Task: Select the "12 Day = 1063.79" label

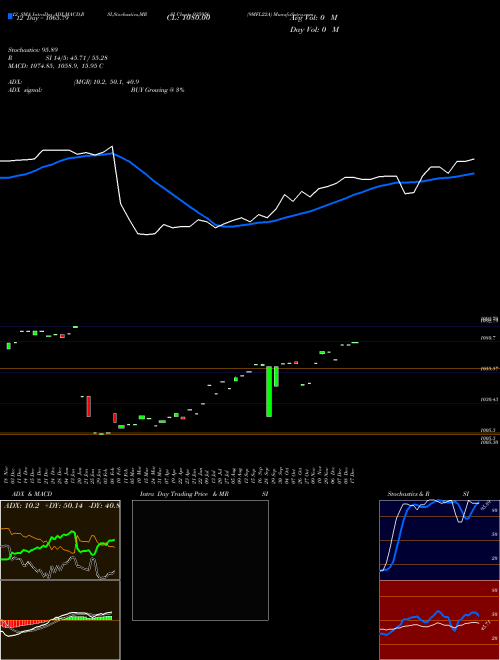Action: 41,18
